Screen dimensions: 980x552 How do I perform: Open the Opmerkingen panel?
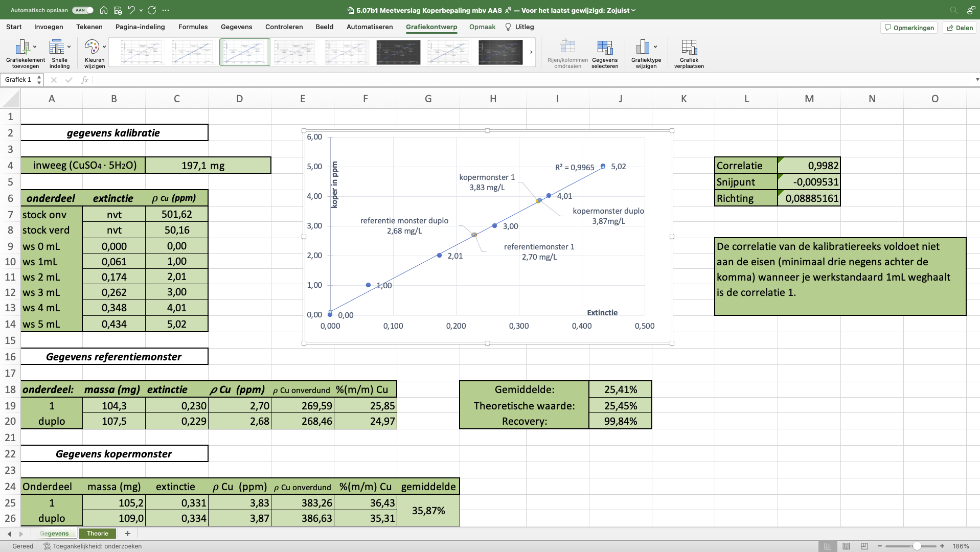909,27
